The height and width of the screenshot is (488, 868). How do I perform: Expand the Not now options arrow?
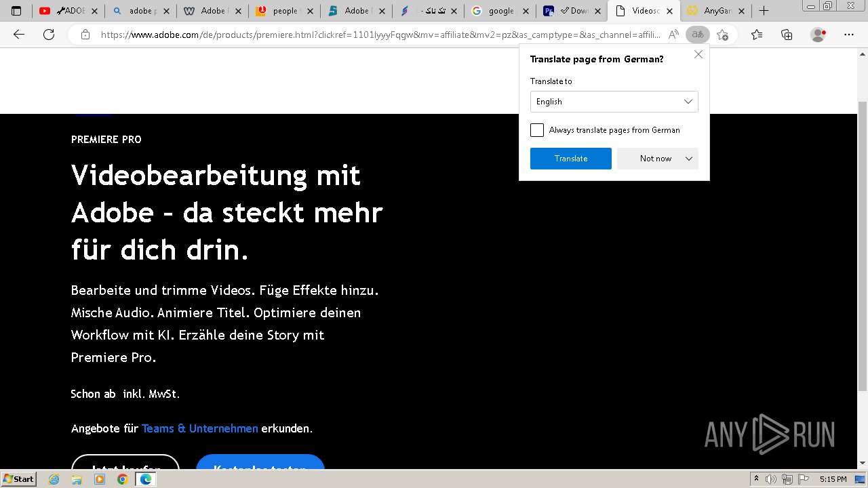[689, 159]
